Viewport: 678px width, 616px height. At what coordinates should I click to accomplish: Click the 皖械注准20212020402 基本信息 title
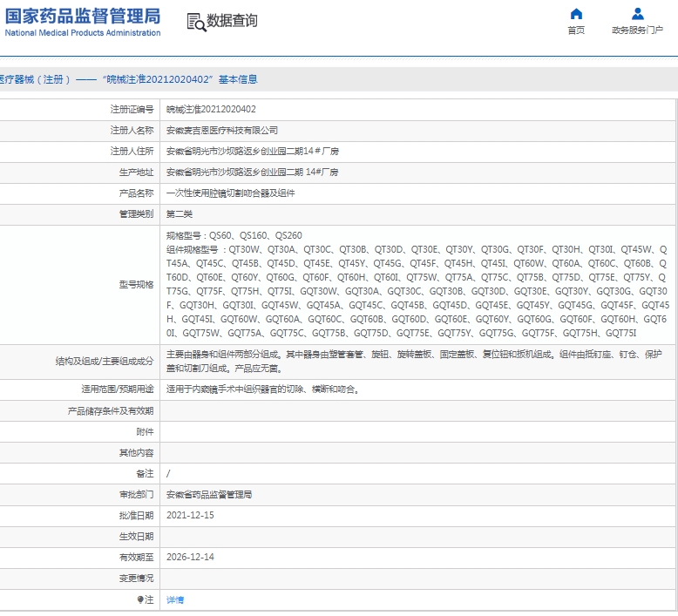[x=181, y=79]
